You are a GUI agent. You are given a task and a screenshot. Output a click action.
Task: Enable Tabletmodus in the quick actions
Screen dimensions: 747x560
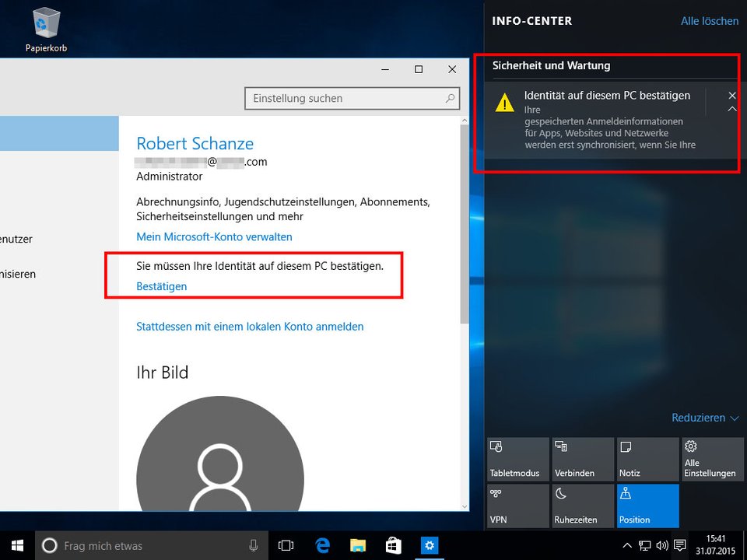[517, 458]
